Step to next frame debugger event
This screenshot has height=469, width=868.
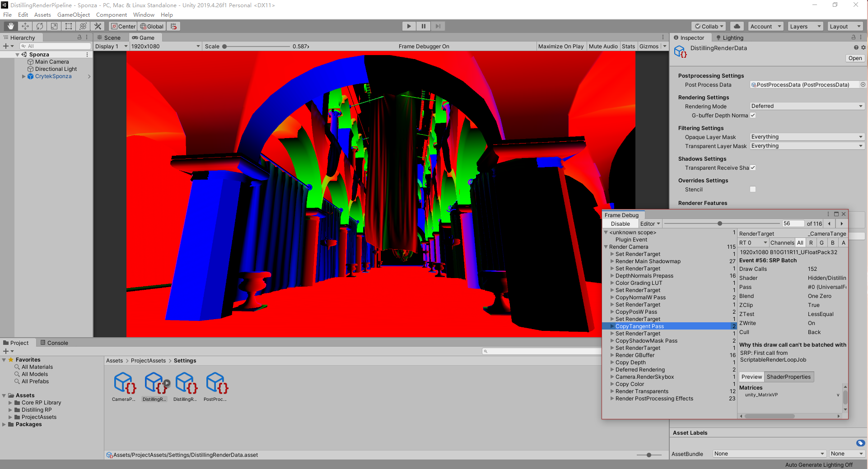click(841, 223)
